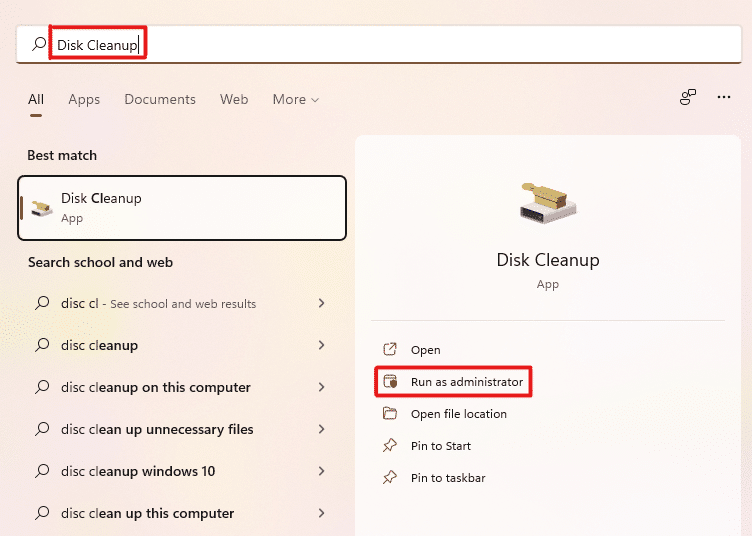Click 'disc clean up unnecessary files' suggestion
The width and height of the screenshot is (752, 536).
(x=182, y=429)
